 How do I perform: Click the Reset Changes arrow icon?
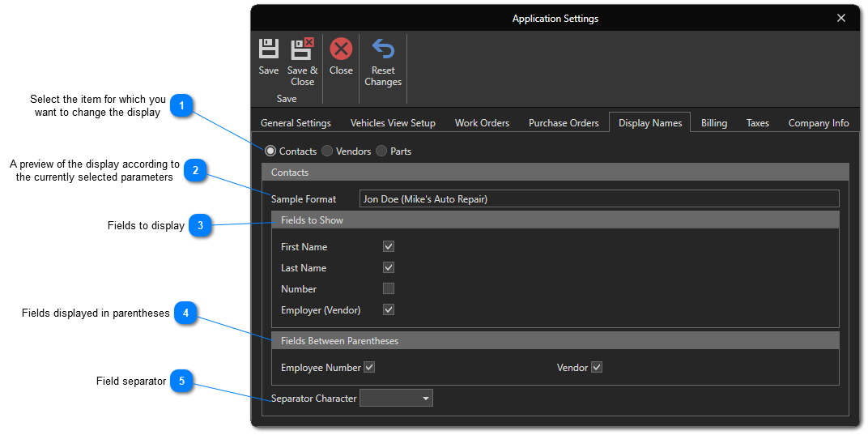[383, 49]
